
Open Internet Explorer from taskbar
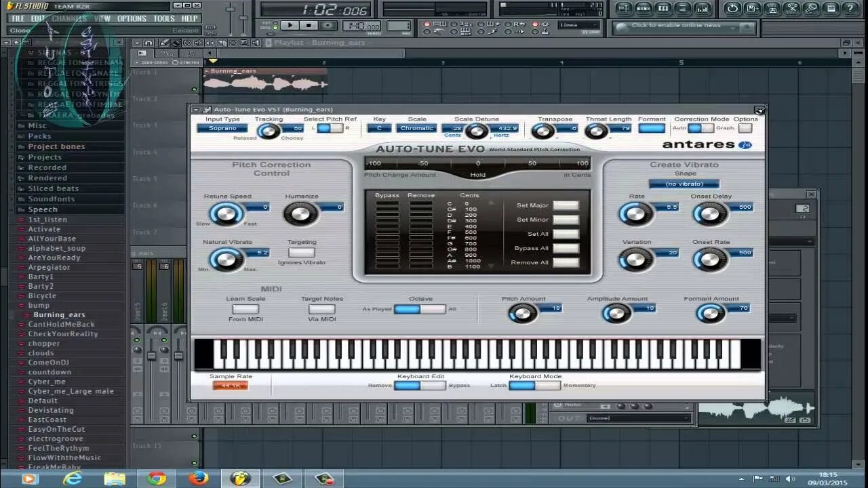[x=72, y=479]
